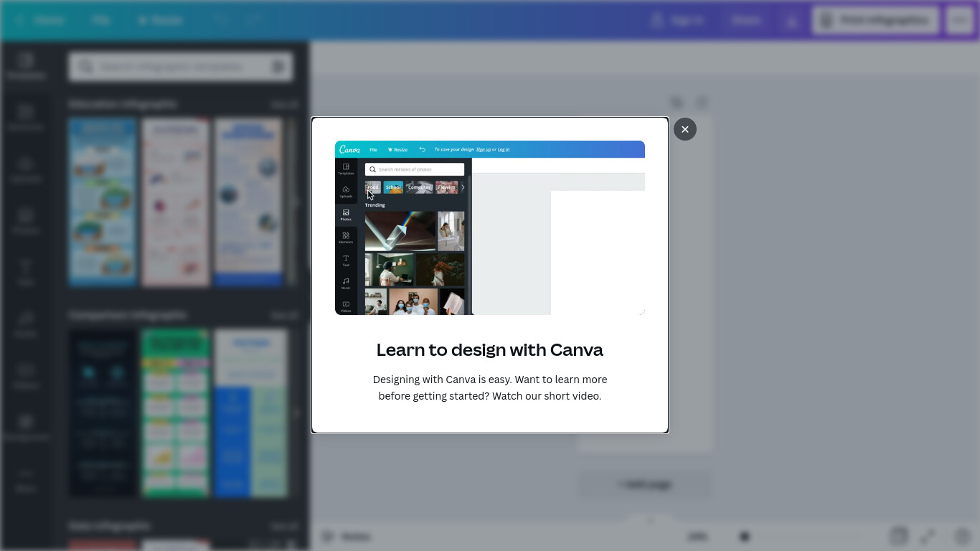This screenshot has height=551, width=980.
Task: Click the Add page button below the canvas
Action: click(x=645, y=484)
